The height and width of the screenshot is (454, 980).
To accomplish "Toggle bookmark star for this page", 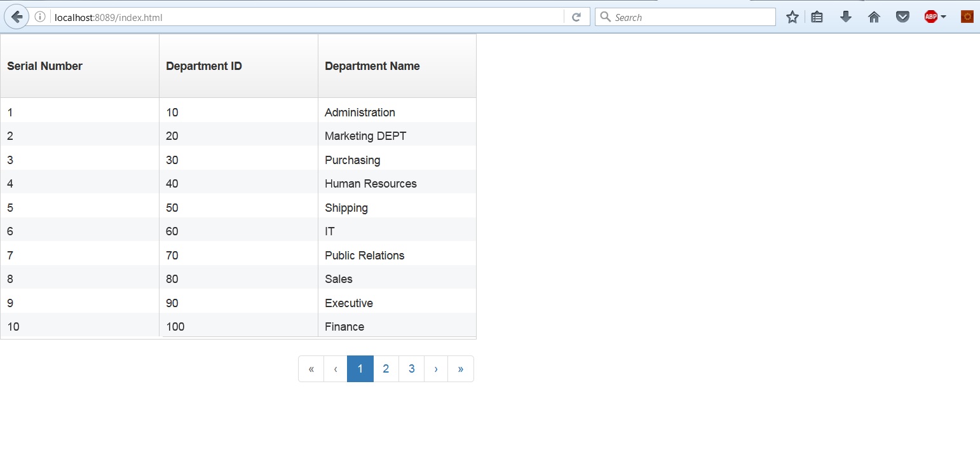I will coord(792,17).
